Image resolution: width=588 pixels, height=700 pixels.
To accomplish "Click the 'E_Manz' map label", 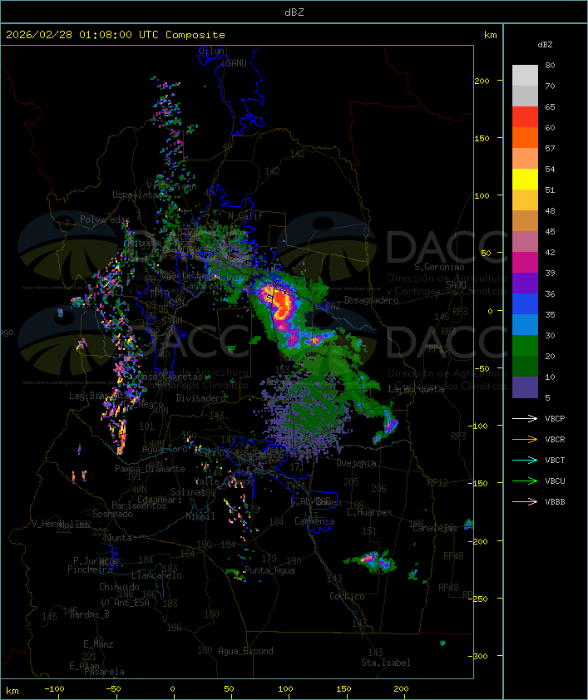I will (x=98, y=644).
